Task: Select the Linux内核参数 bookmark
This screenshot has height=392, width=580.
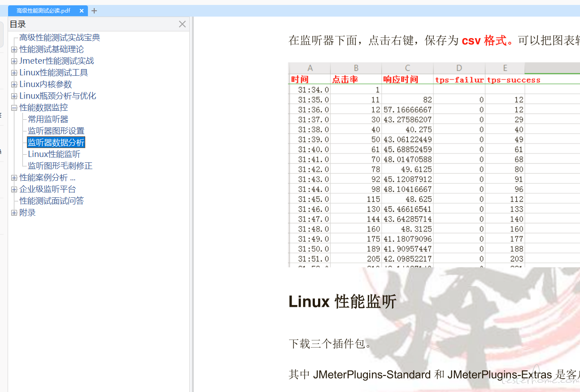Action: (46, 84)
